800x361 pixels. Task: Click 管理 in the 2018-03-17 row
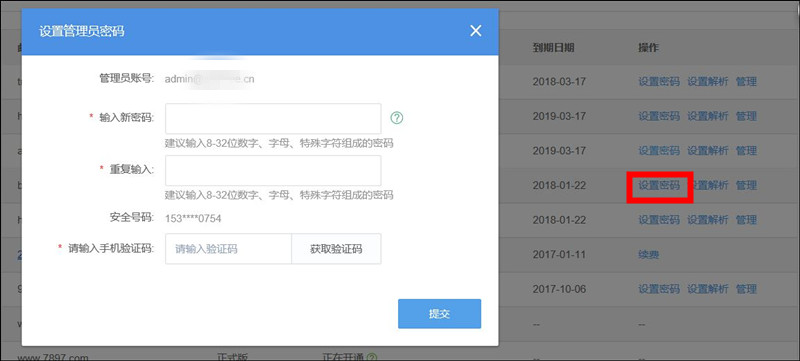(x=746, y=82)
